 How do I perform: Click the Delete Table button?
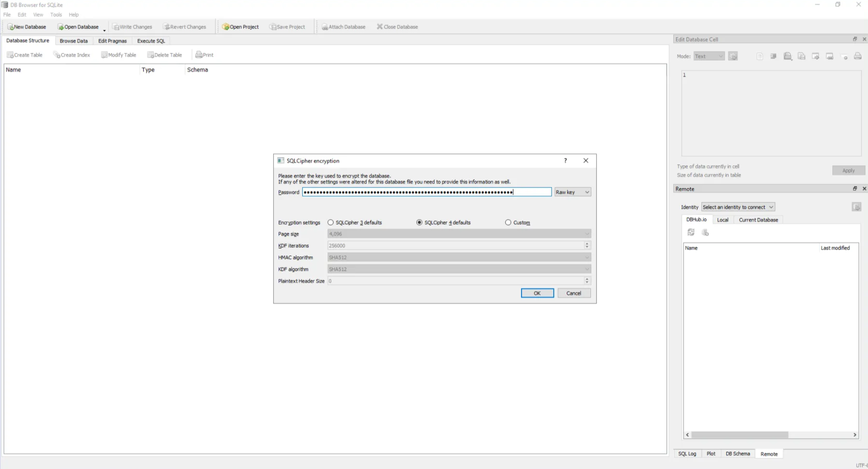pos(165,55)
